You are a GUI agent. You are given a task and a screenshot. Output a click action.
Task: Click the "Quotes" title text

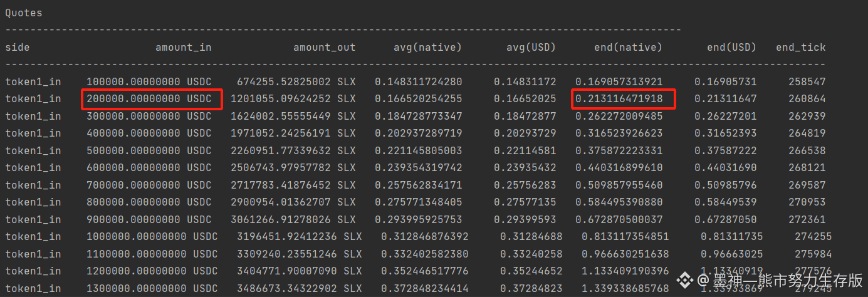[x=24, y=12]
